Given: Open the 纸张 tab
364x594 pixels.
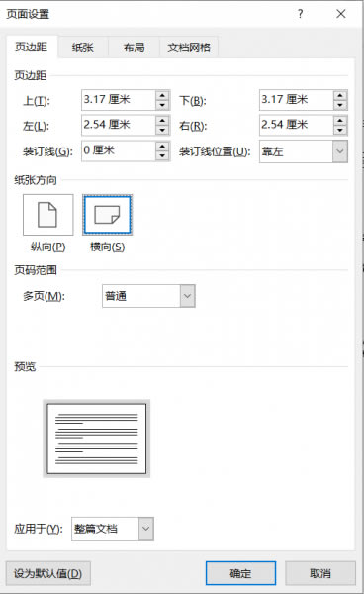Looking at the screenshot, I should pyautogui.click(x=83, y=48).
